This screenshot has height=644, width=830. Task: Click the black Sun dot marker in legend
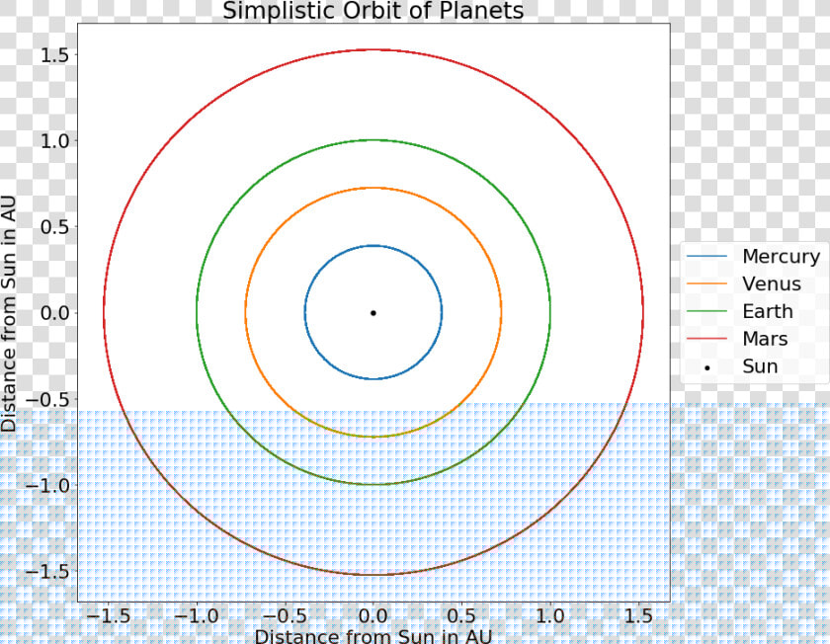[x=707, y=367]
